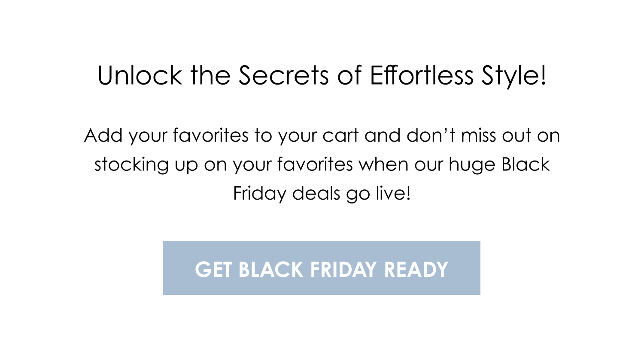Click the Friday deals go live! line

[322, 194]
